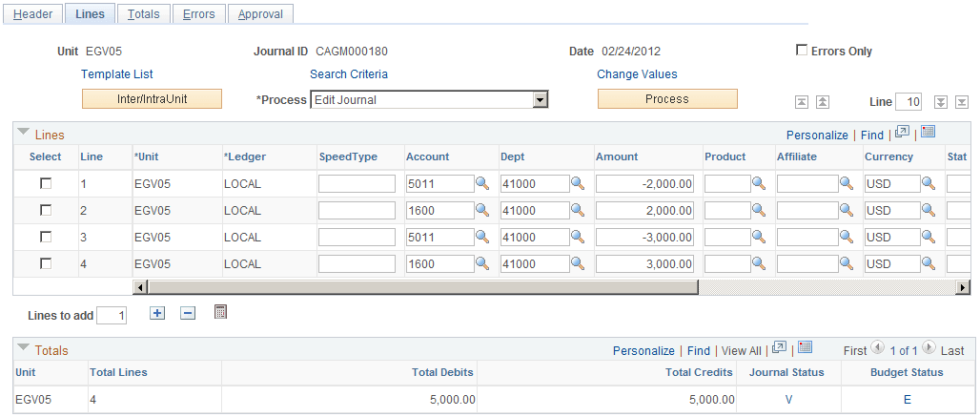Image resolution: width=980 pixels, height=417 pixels.
Task: Click the Change Values link
Action: click(637, 73)
